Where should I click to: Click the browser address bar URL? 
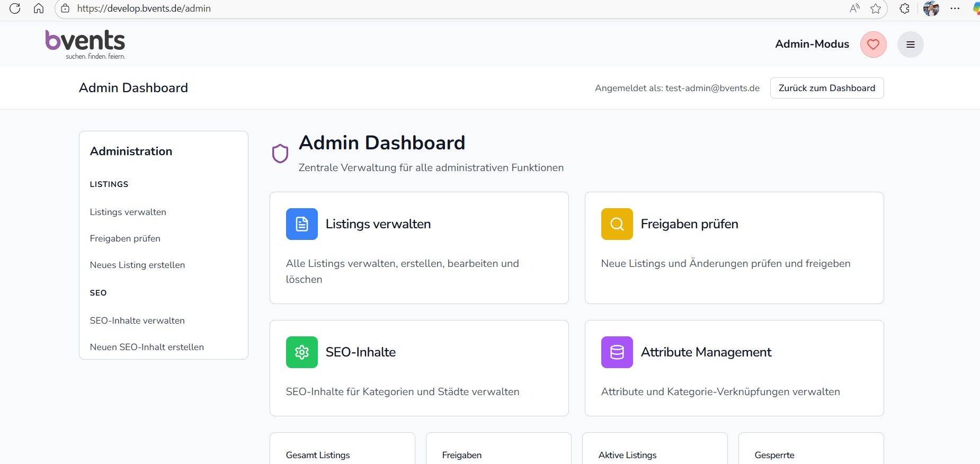coord(144,8)
